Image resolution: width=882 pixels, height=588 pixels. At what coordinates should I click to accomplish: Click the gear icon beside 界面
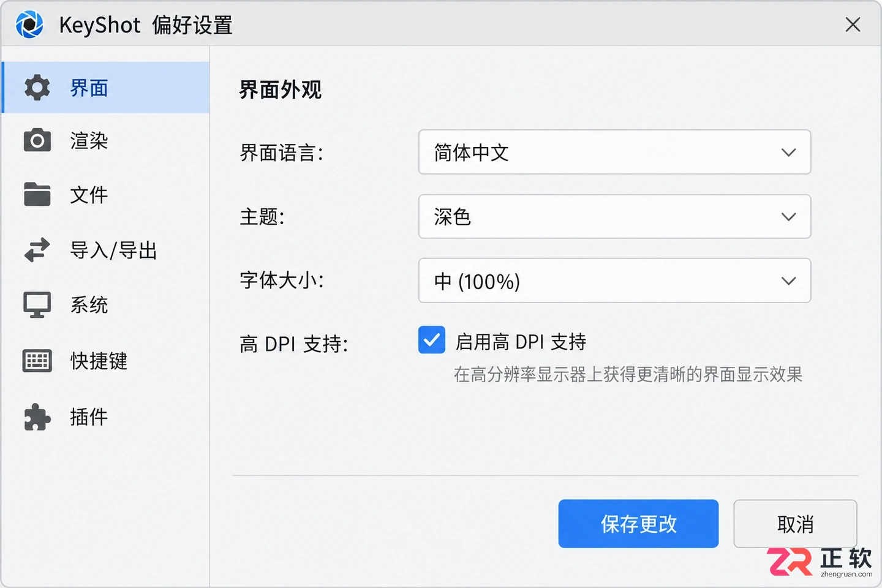coord(37,88)
